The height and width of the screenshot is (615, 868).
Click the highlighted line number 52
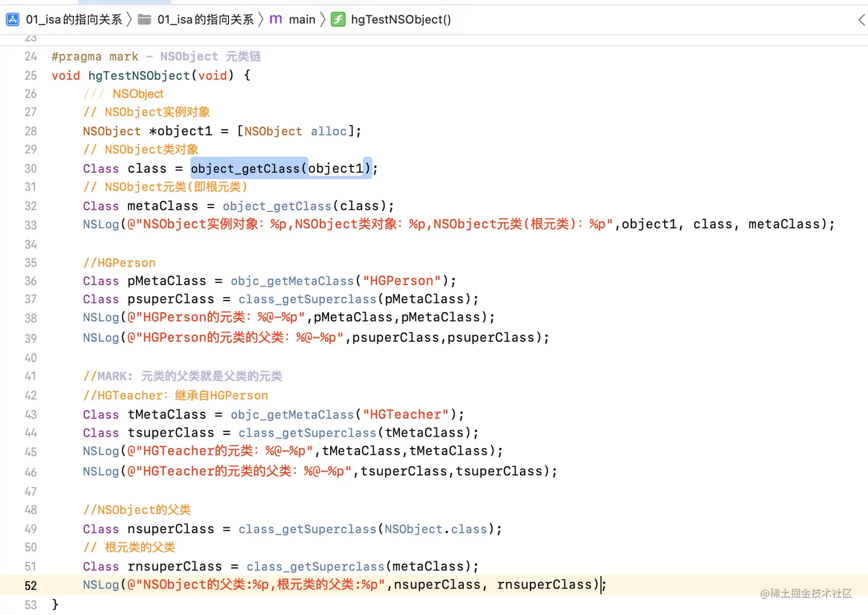tap(30, 585)
